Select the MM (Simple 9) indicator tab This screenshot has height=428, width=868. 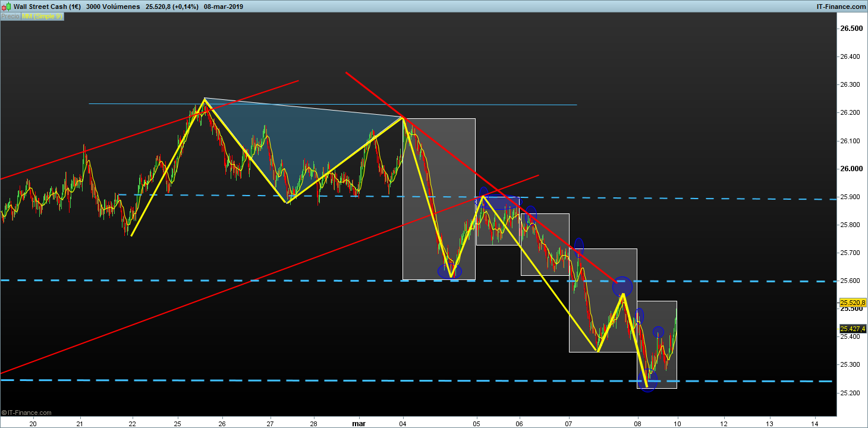click(x=42, y=17)
